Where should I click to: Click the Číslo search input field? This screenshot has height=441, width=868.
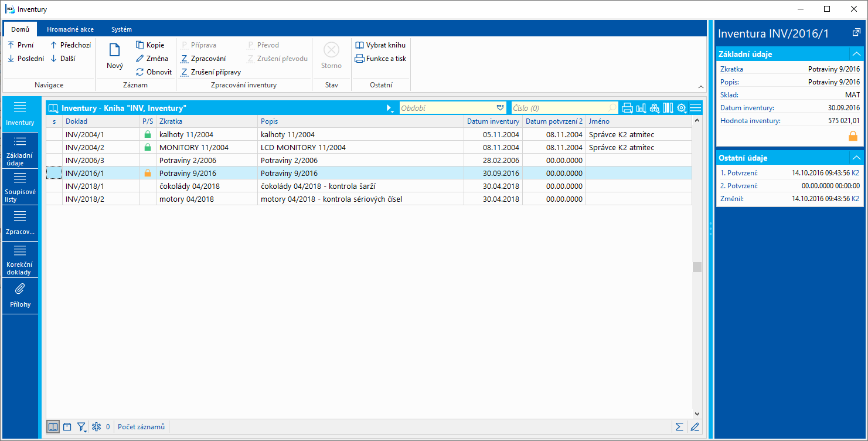point(559,108)
